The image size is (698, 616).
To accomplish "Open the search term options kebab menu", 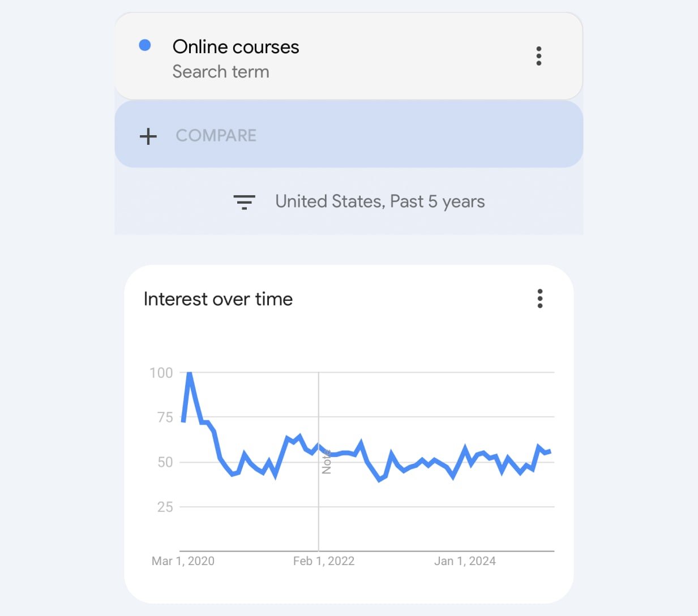I will click(x=538, y=55).
